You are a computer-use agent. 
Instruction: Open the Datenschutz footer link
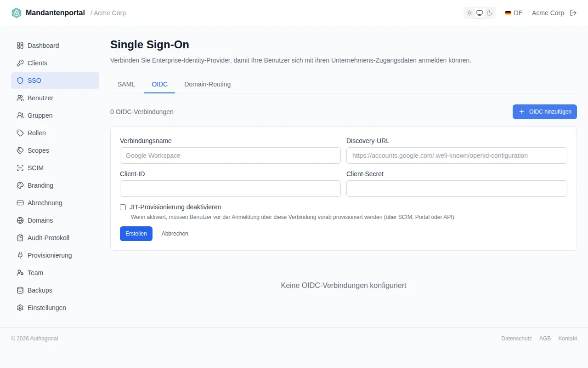(x=516, y=339)
